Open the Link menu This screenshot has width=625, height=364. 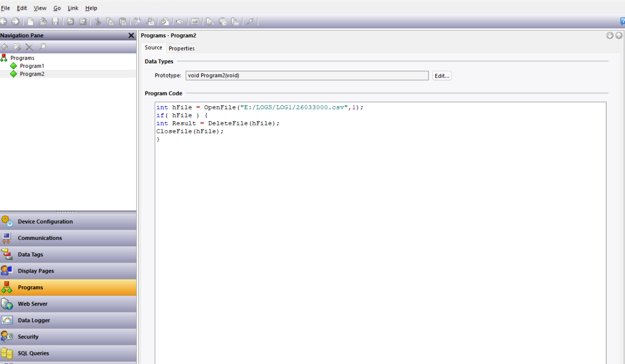pyautogui.click(x=73, y=8)
